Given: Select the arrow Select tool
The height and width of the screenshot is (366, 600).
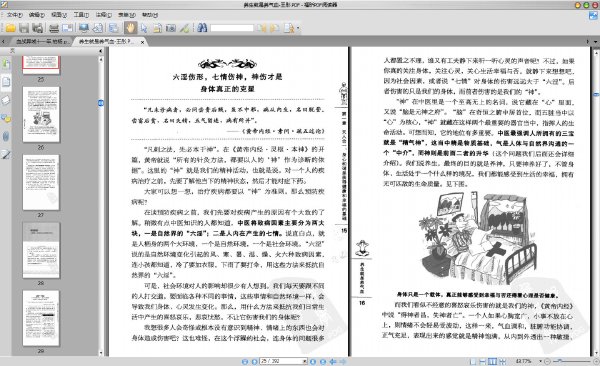Looking at the screenshot, I should (144, 28).
